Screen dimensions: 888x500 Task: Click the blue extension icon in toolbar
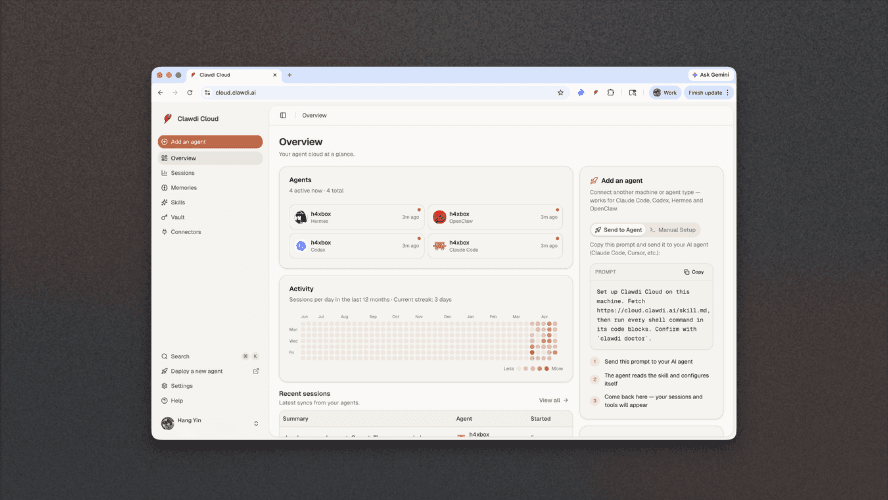[x=580, y=92]
